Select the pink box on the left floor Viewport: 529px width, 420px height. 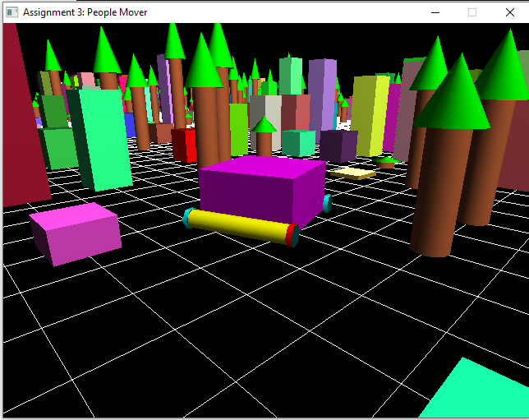(x=76, y=233)
